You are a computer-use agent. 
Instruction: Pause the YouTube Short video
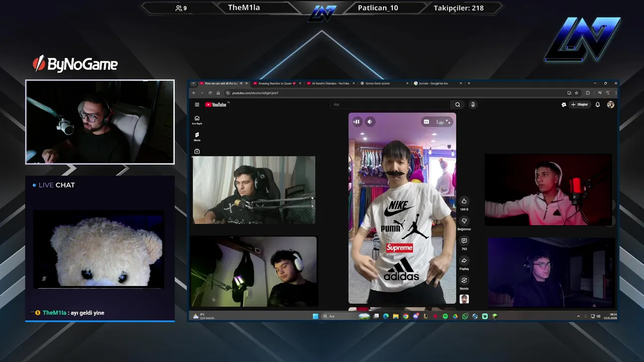point(357,121)
